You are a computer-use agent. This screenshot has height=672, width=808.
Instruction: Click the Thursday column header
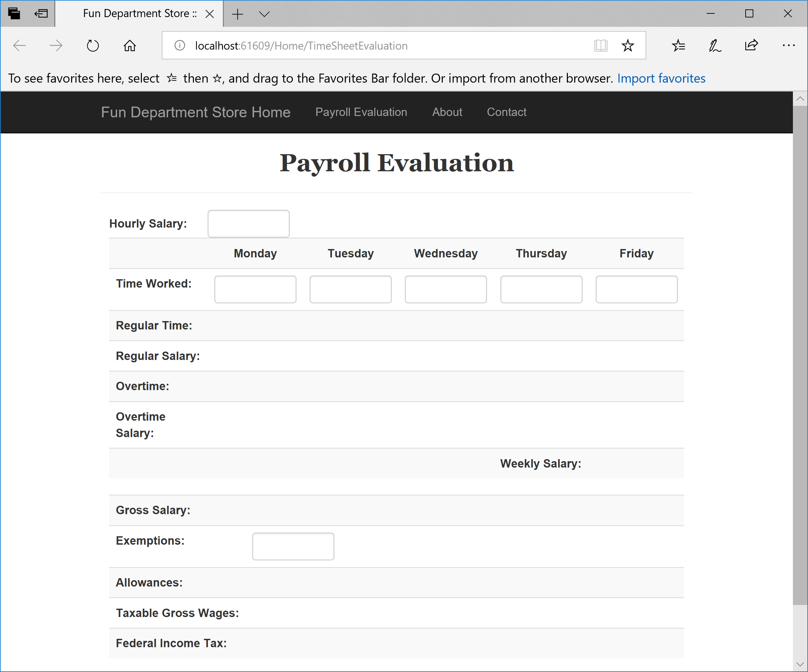[541, 253]
